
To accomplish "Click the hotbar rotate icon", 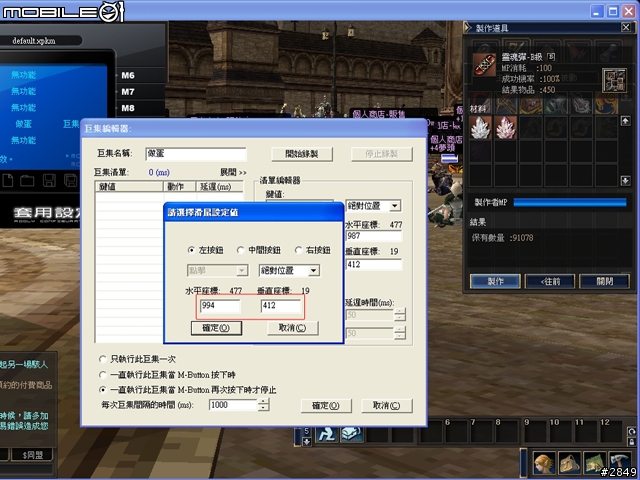I will point(632,431).
